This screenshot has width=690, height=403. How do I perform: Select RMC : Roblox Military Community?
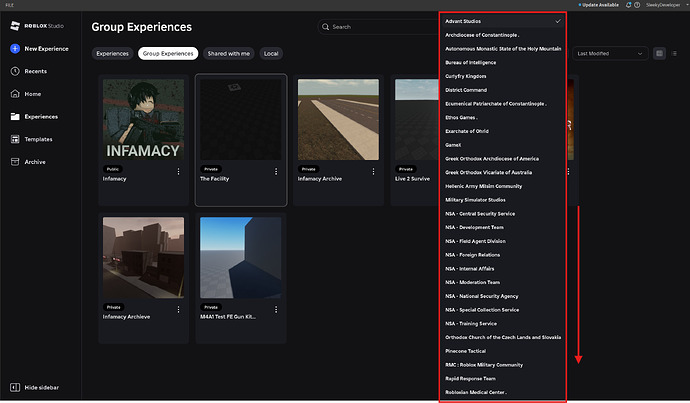click(x=503, y=365)
